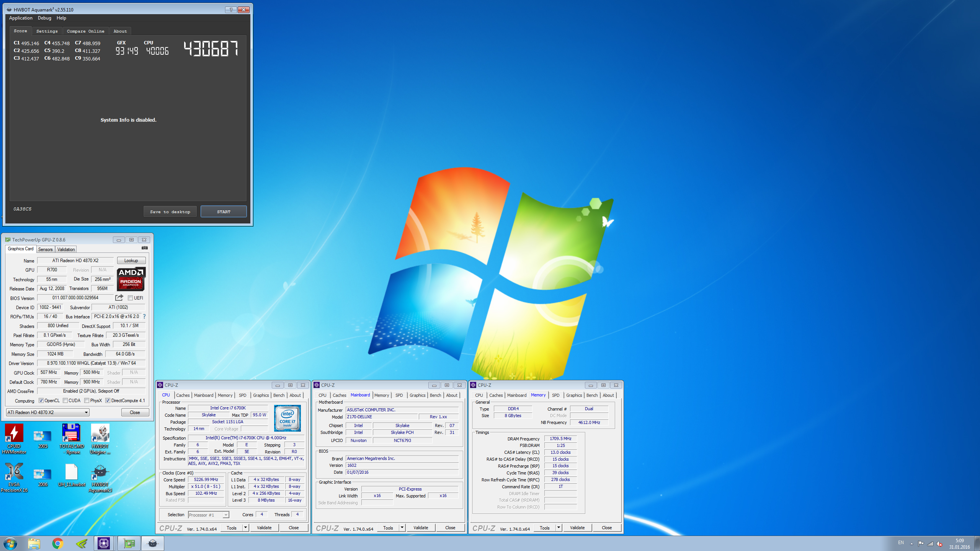This screenshot has height=551, width=980.
Task: Launch Google Chrome from taskbar
Action: pyautogui.click(x=58, y=543)
